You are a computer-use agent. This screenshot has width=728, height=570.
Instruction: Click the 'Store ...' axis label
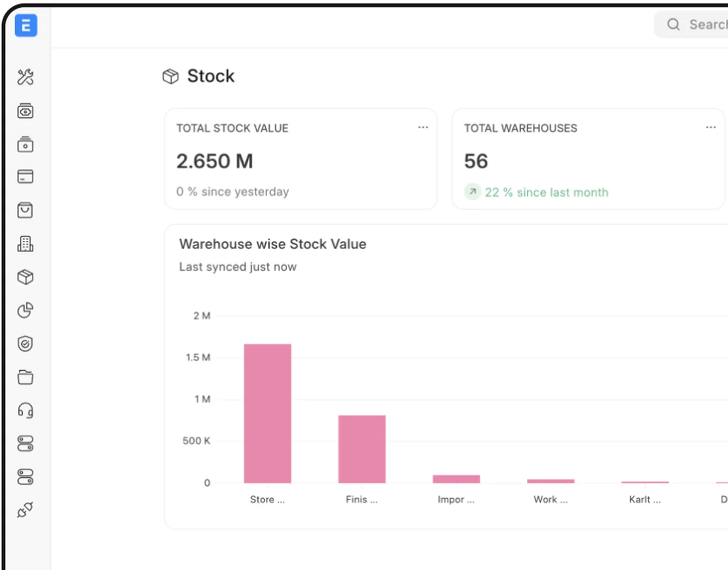click(267, 499)
